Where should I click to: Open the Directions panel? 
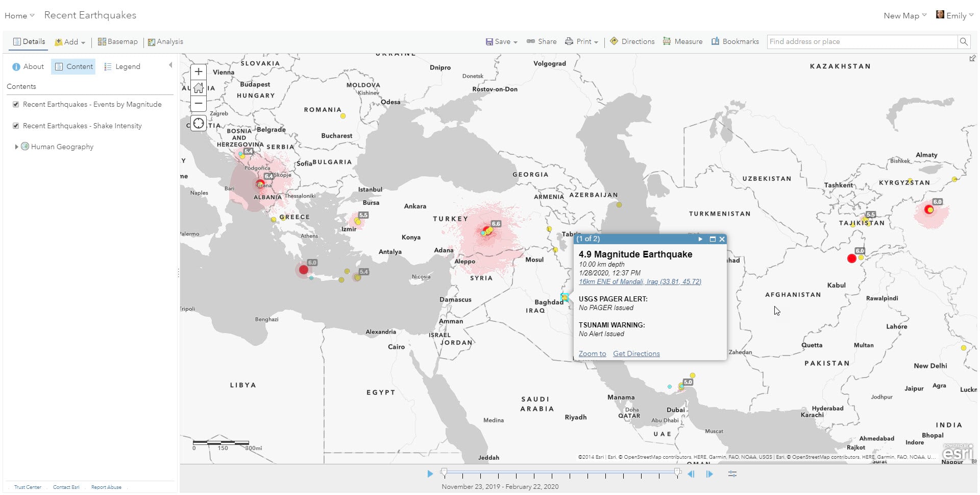click(632, 41)
